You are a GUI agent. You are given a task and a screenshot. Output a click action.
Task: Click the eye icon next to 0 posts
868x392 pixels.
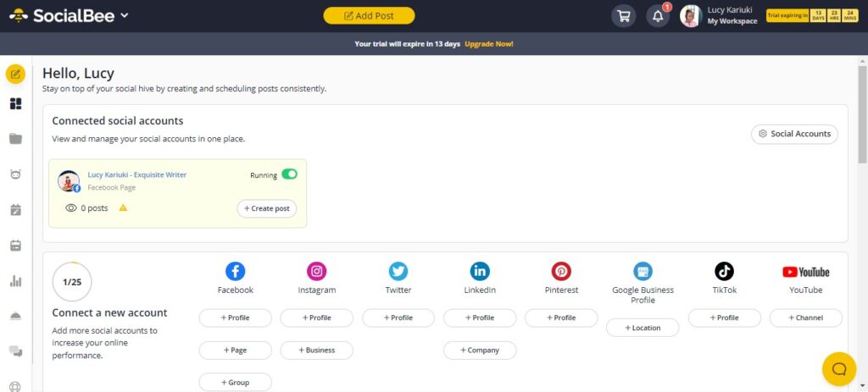pos(71,208)
